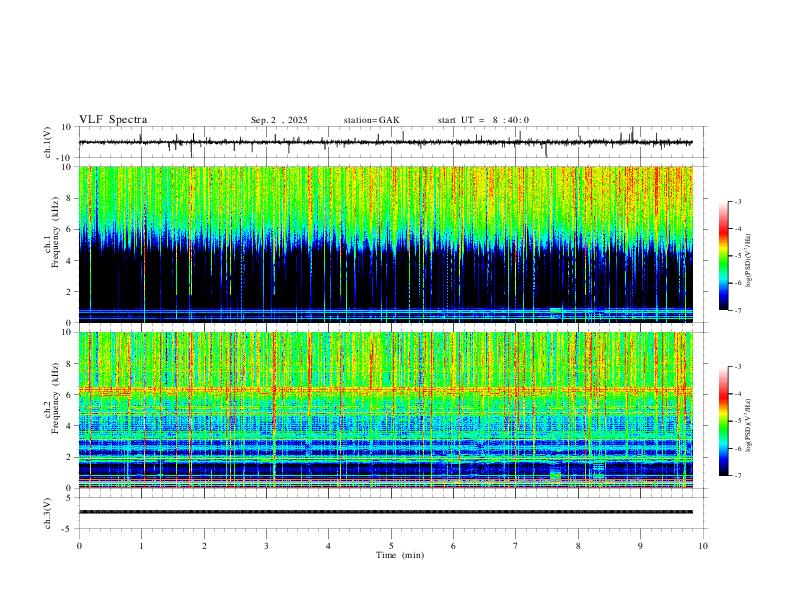Click the ch.1 "Frequency (kHz)" axis label

click(56, 232)
